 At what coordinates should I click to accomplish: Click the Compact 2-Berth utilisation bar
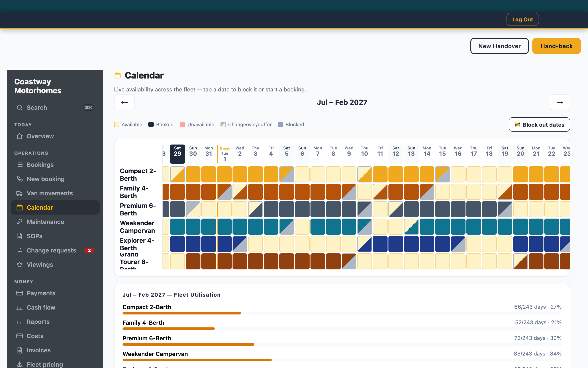pos(342,313)
